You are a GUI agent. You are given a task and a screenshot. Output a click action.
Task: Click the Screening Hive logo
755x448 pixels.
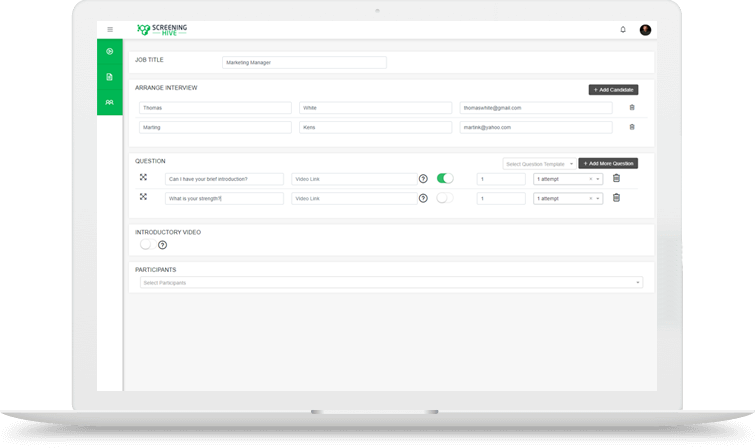pyautogui.click(x=162, y=30)
